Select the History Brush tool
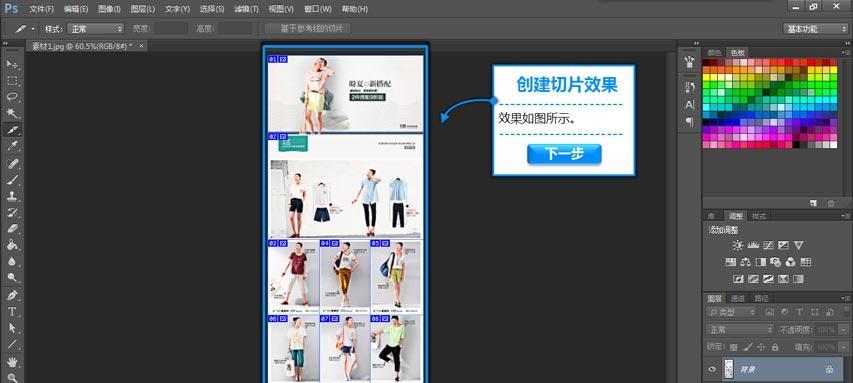Image resolution: width=853 pixels, height=383 pixels. pyautogui.click(x=12, y=212)
